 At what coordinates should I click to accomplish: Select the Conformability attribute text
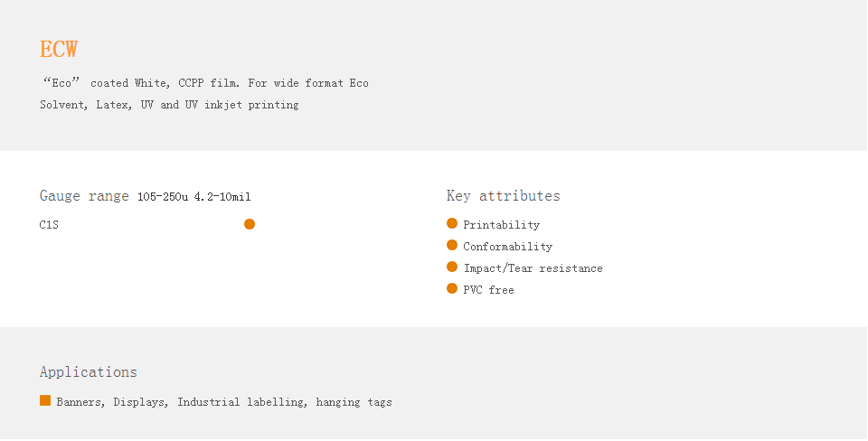507,247
